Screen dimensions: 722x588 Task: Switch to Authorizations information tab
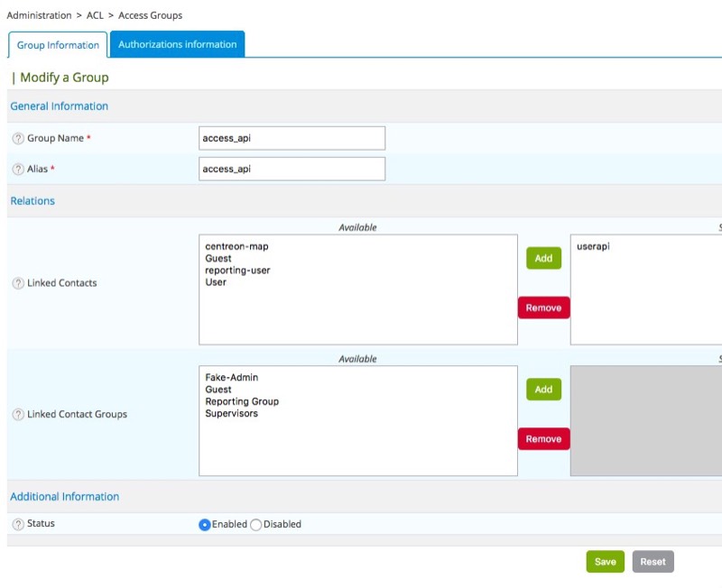point(177,44)
